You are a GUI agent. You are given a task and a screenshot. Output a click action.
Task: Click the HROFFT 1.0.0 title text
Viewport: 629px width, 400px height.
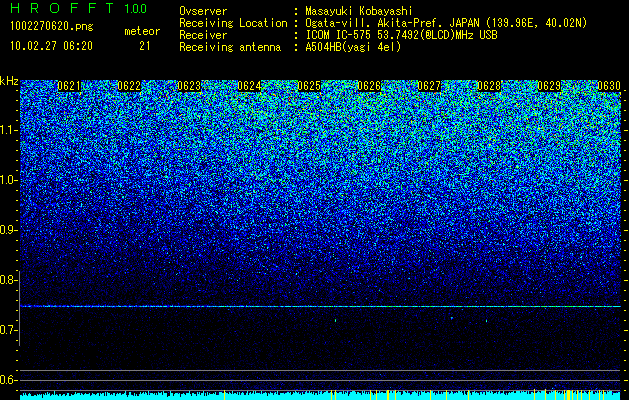tap(79, 8)
